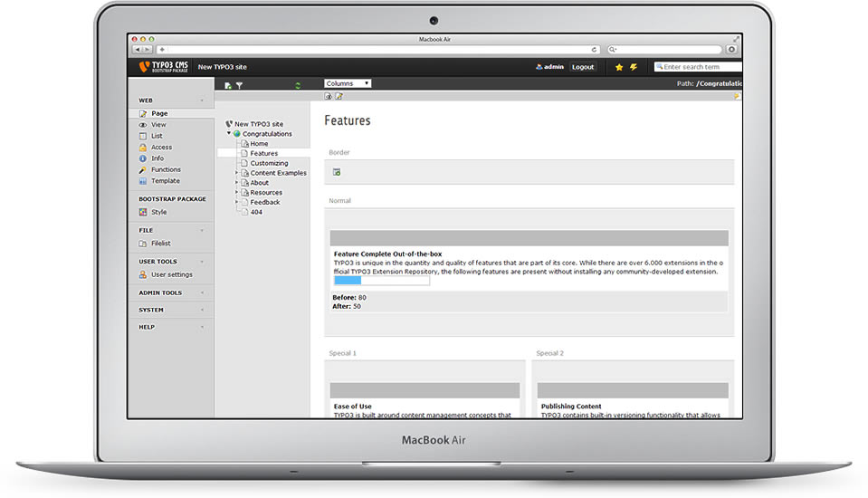Click the flush caches lightning icon
868x498 pixels.
(634, 67)
